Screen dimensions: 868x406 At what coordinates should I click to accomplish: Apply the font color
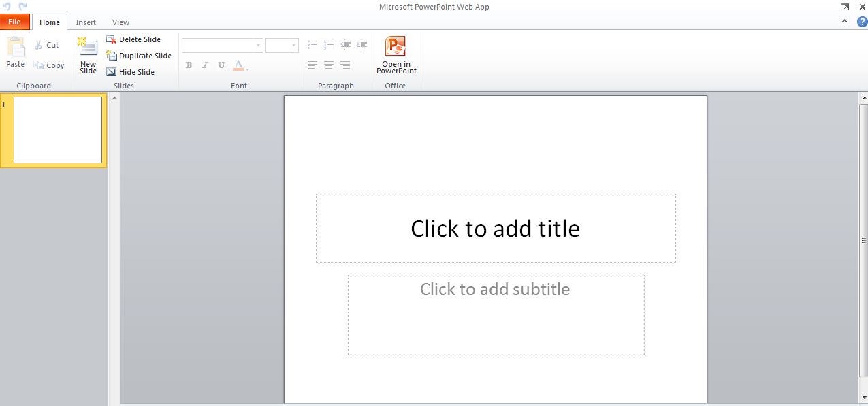[239, 65]
